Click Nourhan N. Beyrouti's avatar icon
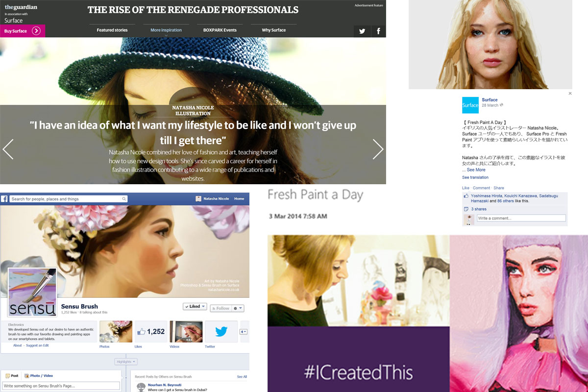Image resolution: width=588 pixels, height=392 pixels. click(141, 387)
